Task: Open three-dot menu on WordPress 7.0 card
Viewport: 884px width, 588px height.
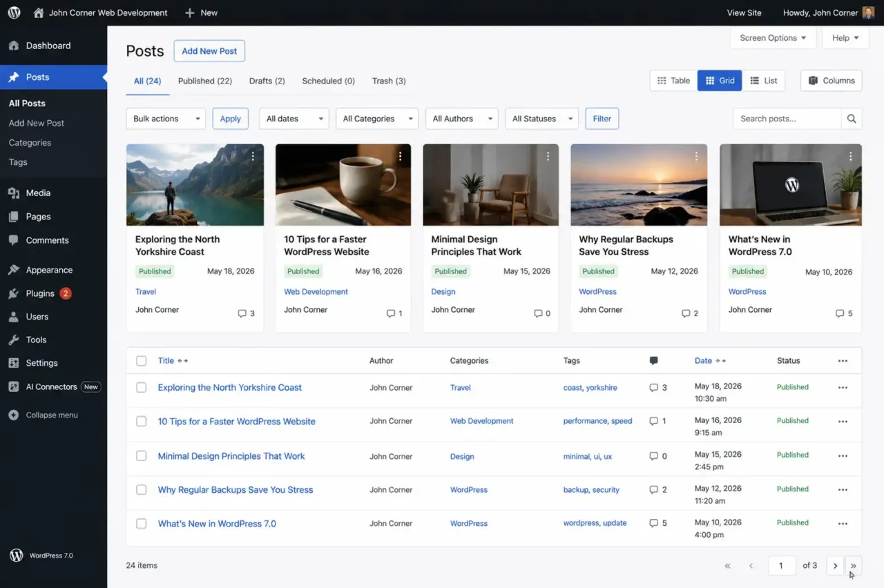Action: 851,157
